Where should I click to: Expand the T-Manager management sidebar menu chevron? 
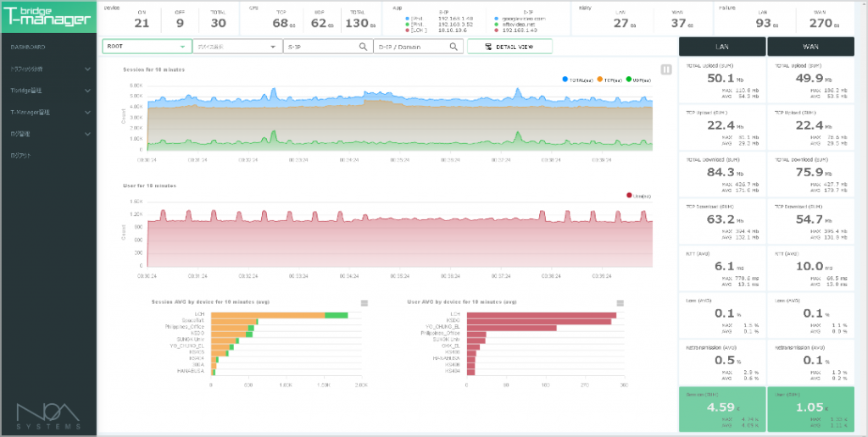coord(87,113)
